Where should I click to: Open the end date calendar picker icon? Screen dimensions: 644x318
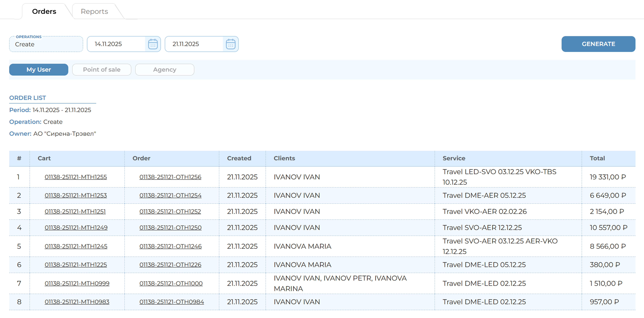tap(231, 44)
